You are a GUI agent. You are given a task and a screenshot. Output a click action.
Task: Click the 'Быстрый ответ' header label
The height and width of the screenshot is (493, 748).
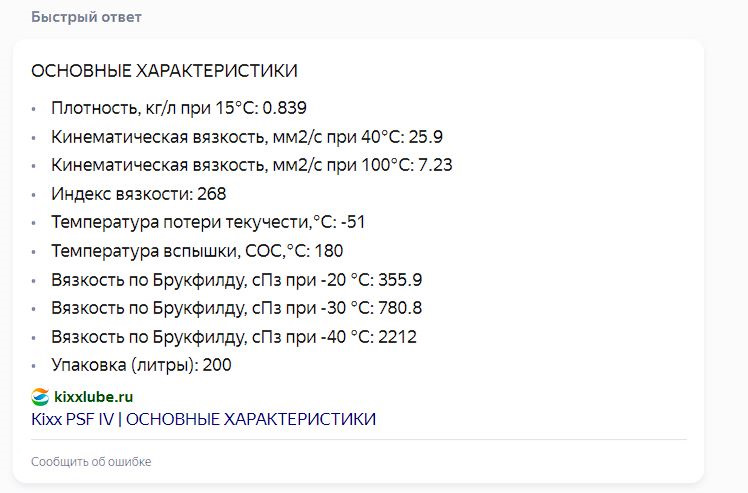(86, 18)
